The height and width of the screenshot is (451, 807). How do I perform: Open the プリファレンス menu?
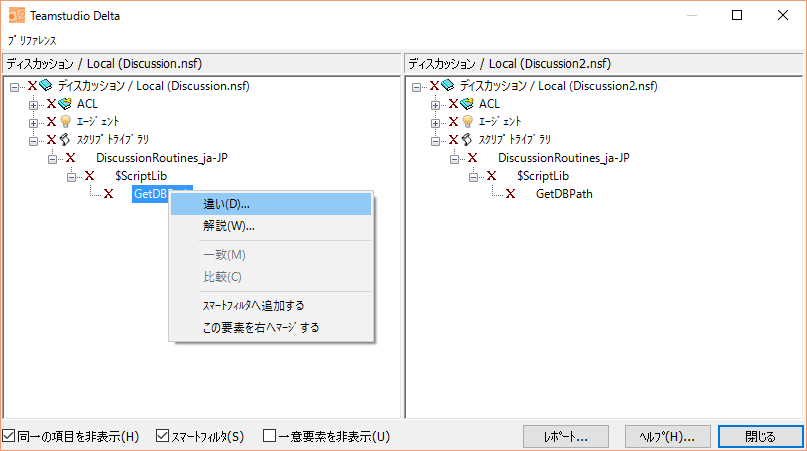coord(32,41)
